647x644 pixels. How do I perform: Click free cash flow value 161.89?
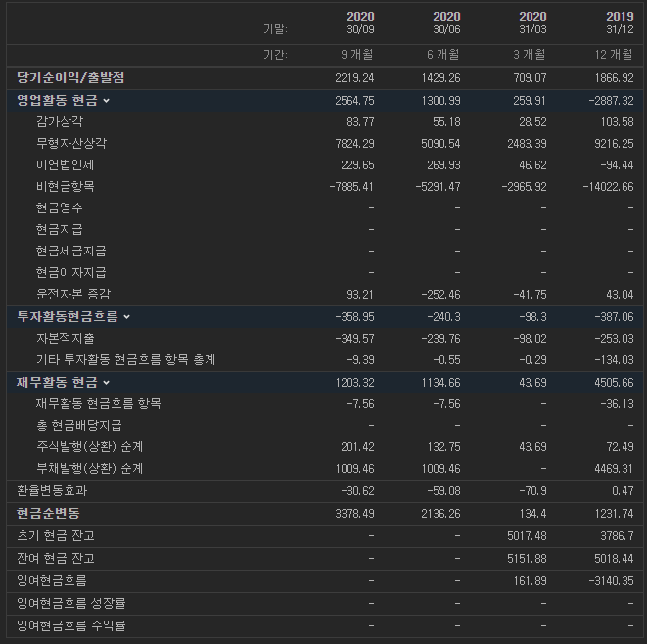[530, 581]
